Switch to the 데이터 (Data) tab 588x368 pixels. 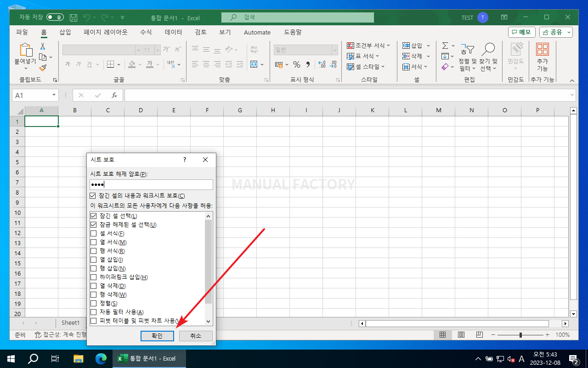tap(174, 32)
